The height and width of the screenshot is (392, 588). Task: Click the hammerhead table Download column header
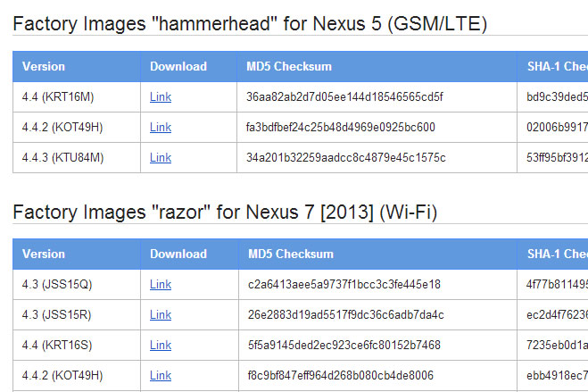[178, 66]
